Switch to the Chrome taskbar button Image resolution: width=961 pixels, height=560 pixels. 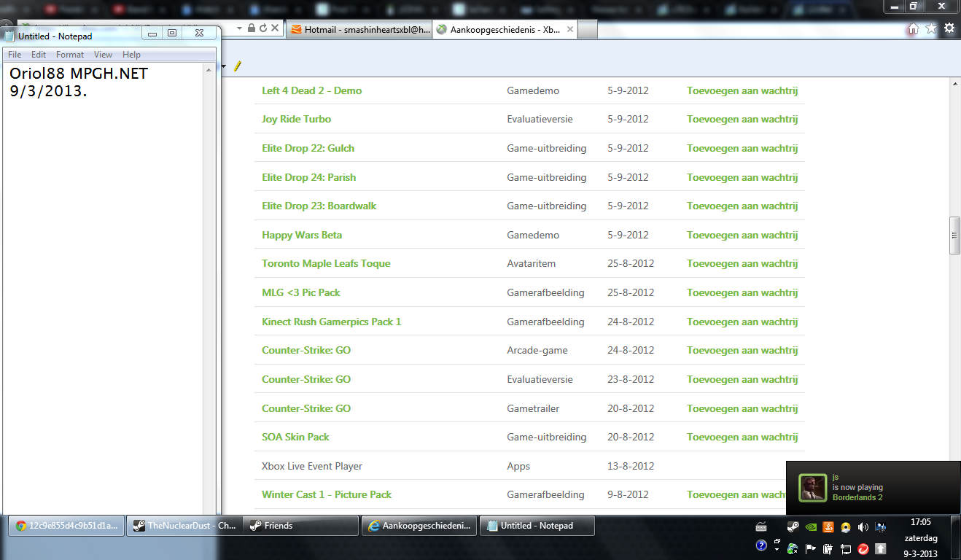tap(68, 526)
